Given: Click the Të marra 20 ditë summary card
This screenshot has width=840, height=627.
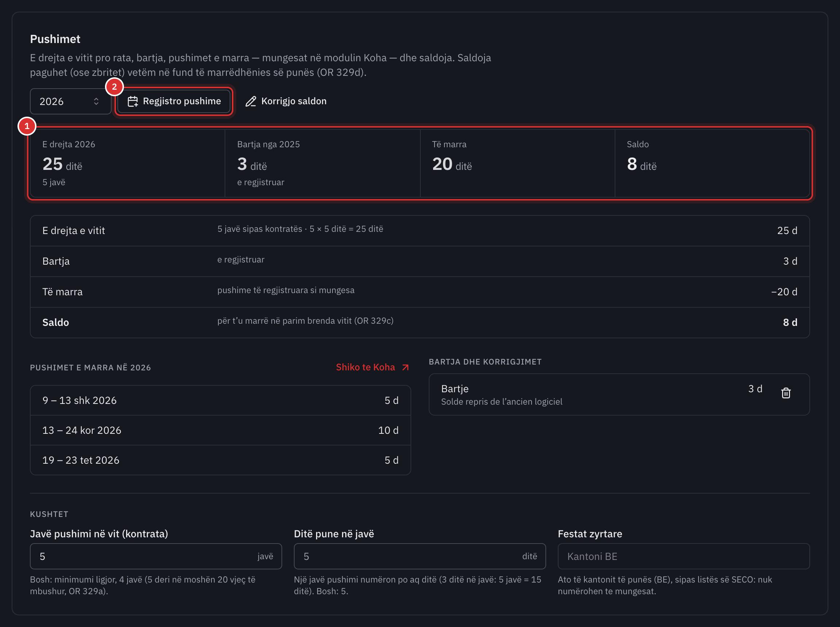Looking at the screenshot, I should (517, 163).
